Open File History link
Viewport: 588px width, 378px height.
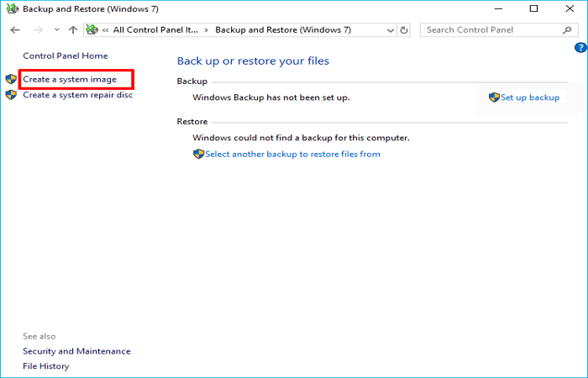coord(45,366)
